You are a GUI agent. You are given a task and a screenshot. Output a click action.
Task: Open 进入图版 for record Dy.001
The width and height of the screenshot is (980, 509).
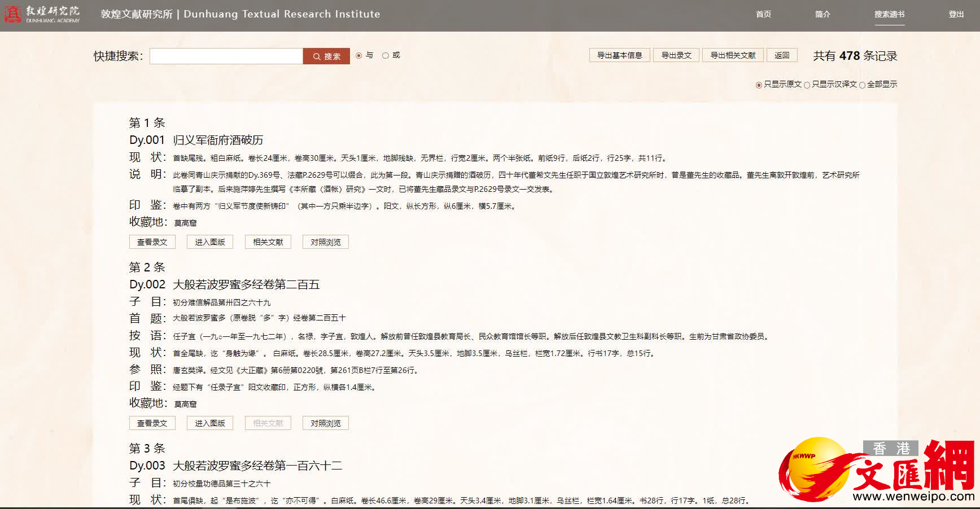[210, 242]
